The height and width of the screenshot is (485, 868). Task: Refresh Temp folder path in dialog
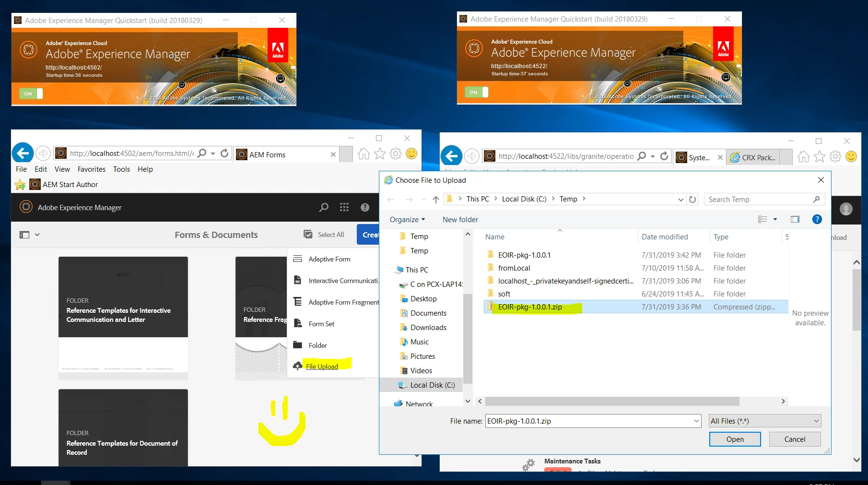(x=692, y=200)
